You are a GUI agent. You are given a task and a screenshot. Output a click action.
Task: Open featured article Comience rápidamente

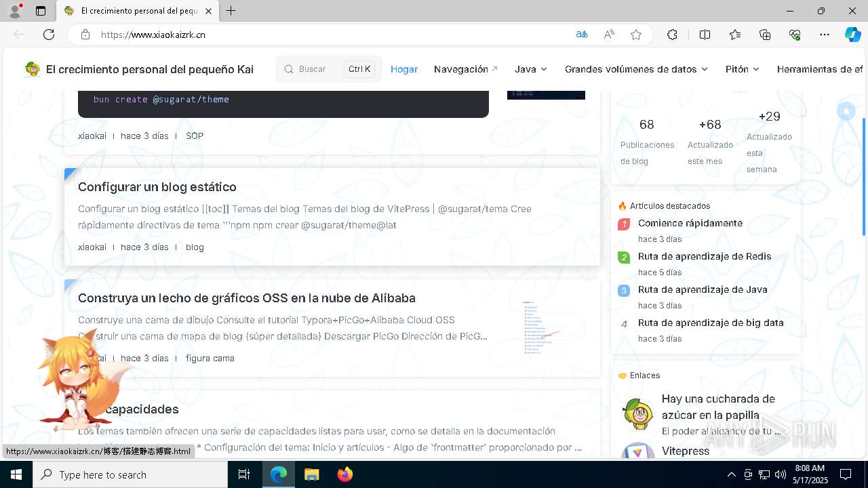690,223
